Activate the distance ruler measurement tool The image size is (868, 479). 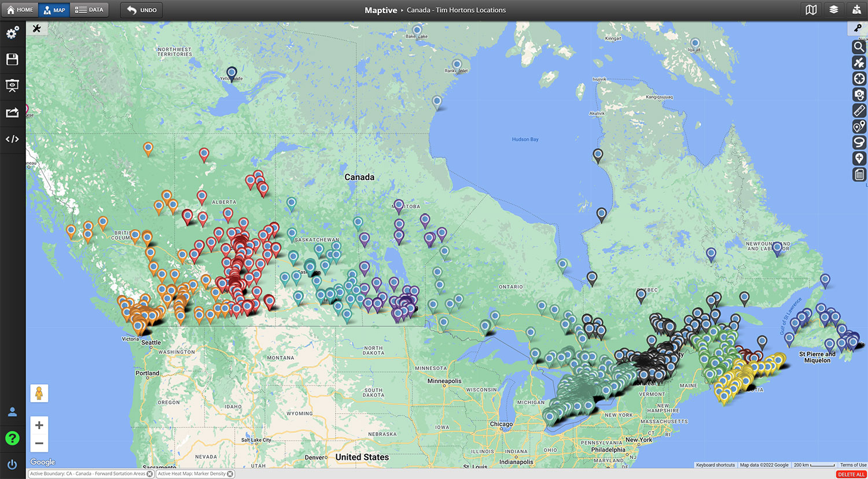point(859,110)
